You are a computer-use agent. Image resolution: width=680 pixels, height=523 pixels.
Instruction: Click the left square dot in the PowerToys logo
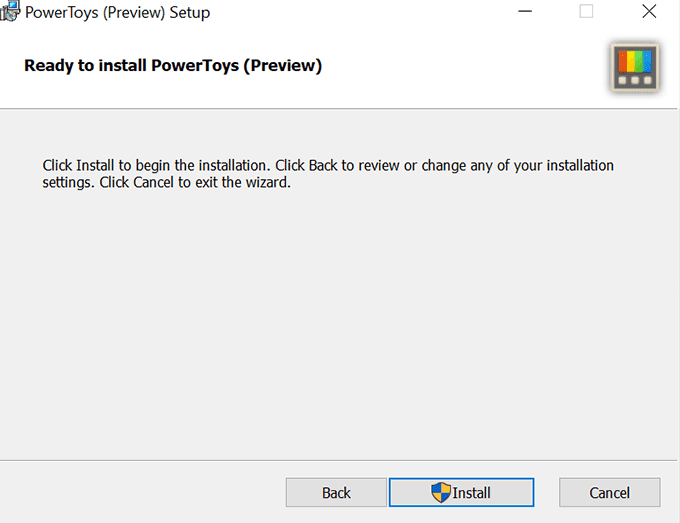[624, 80]
